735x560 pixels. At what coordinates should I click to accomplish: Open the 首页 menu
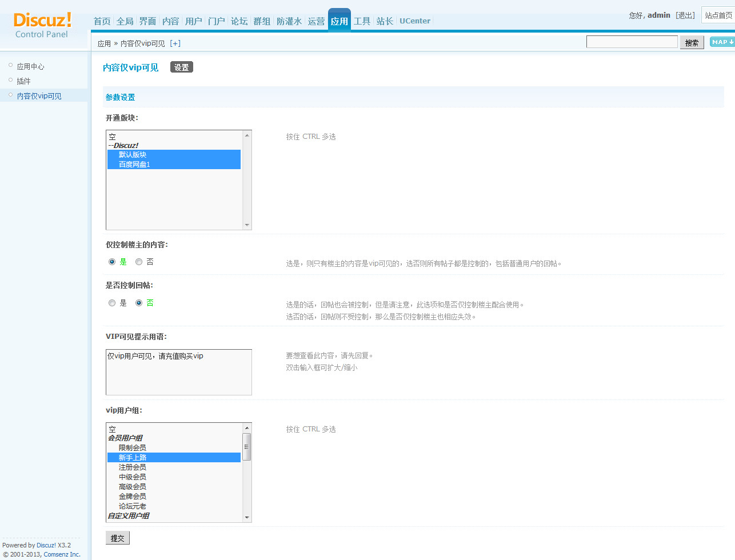[102, 21]
